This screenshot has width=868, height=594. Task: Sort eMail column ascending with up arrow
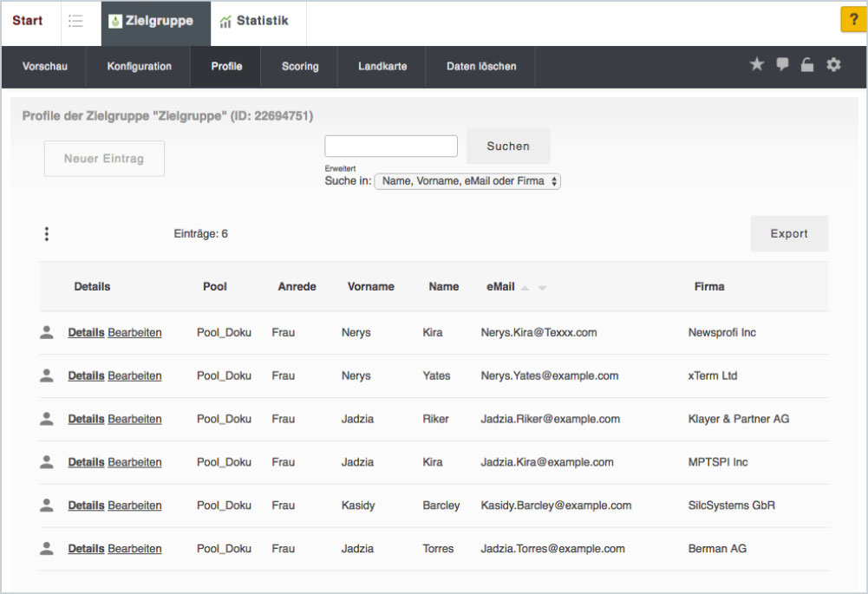525,287
